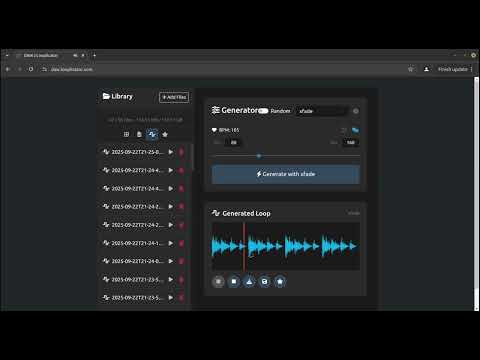This screenshot has height=360, width=480.
Task: Select the file filter icon in Library
Action: [x=139, y=134]
